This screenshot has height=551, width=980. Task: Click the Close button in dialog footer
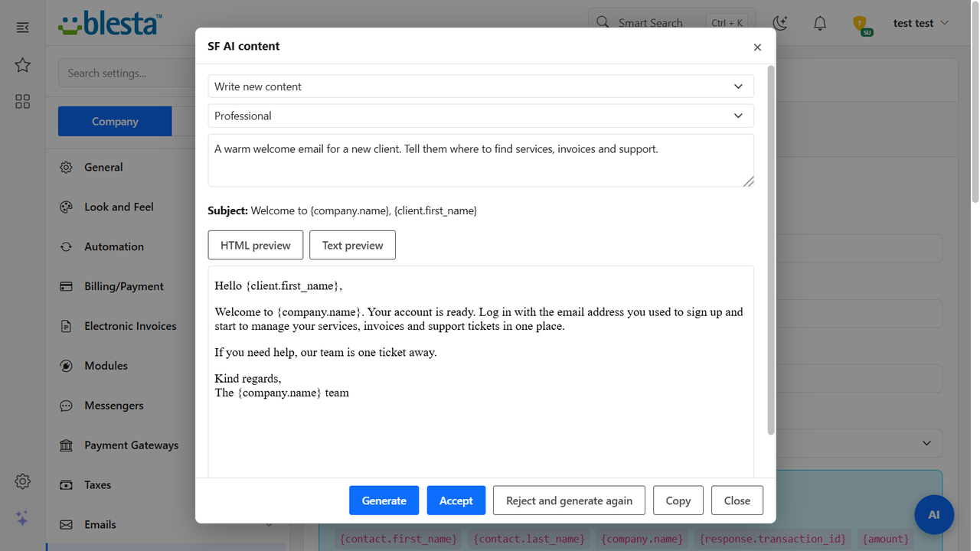[737, 500]
